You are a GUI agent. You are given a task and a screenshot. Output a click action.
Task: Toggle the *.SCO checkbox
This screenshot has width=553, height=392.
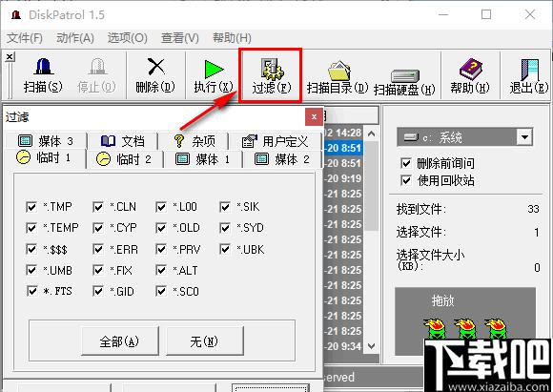point(161,291)
